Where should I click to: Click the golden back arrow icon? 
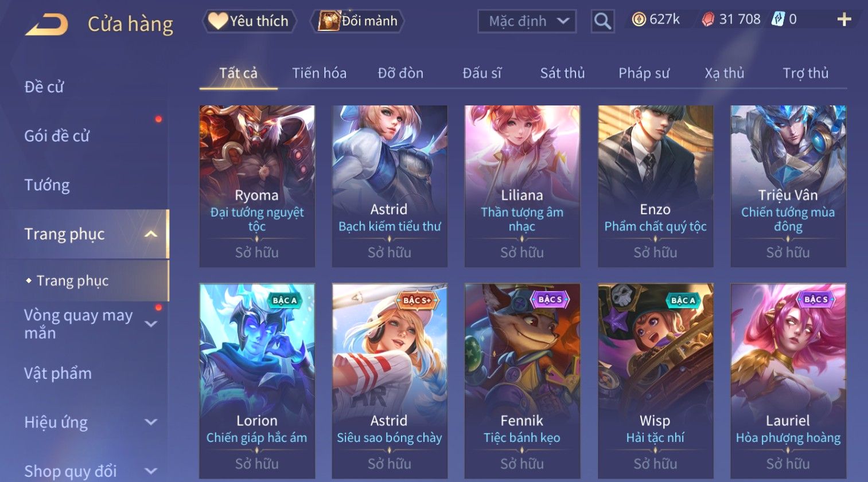pos(46,24)
